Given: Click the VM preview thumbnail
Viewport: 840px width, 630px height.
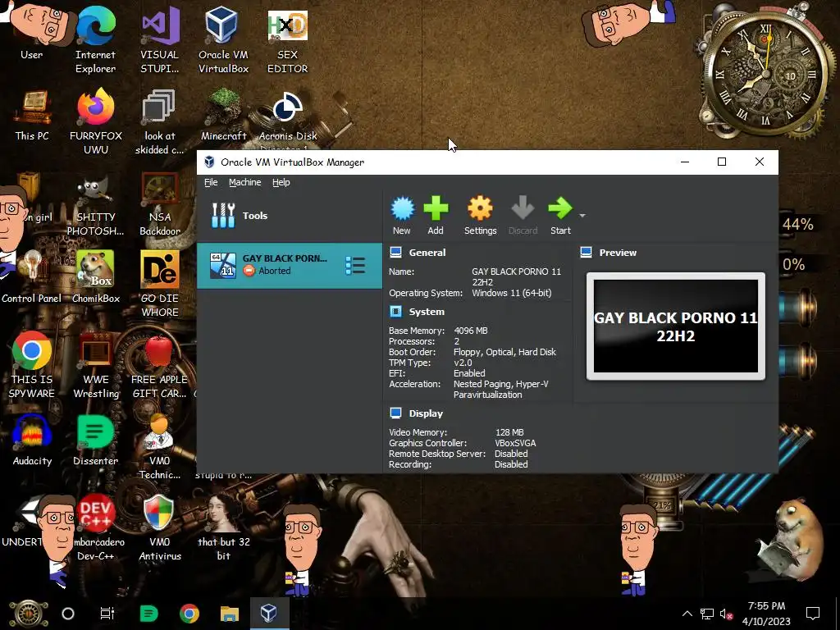Looking at the screenshot, I should click(676, 326).
